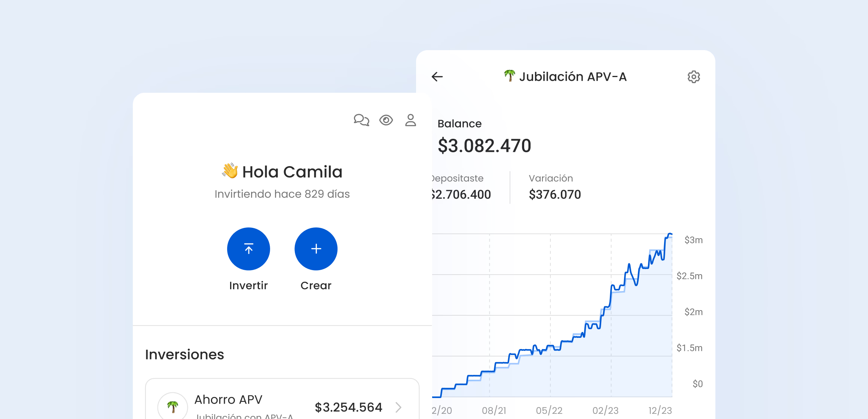Click the 12/23 chart date label
868x419 pixels.
pos(660,410)
